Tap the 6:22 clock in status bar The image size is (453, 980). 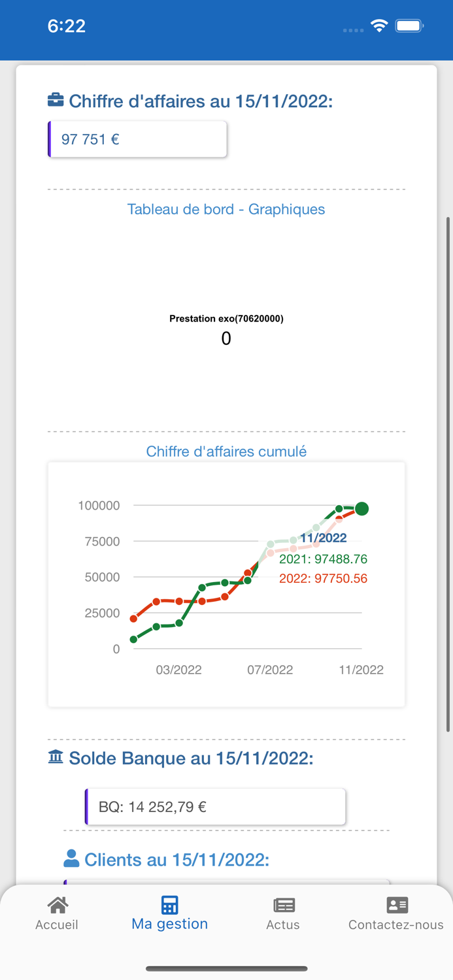pos(67,26)
